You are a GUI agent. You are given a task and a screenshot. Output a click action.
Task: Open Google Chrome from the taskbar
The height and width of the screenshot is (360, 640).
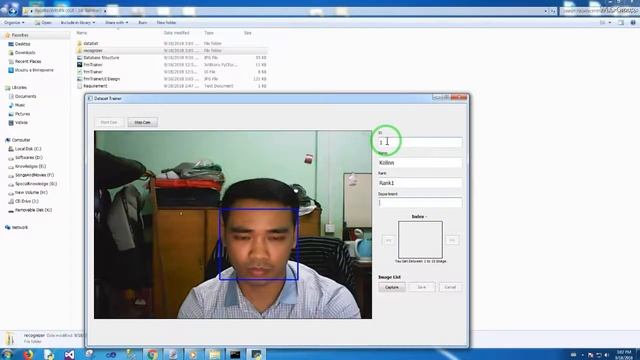pos(152,355)
